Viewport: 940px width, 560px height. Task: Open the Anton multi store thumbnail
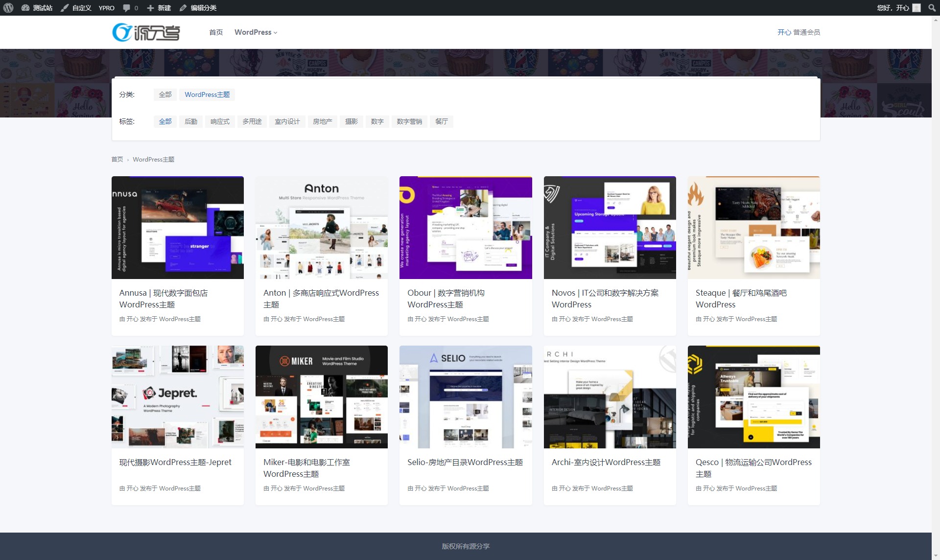[322, 228]
